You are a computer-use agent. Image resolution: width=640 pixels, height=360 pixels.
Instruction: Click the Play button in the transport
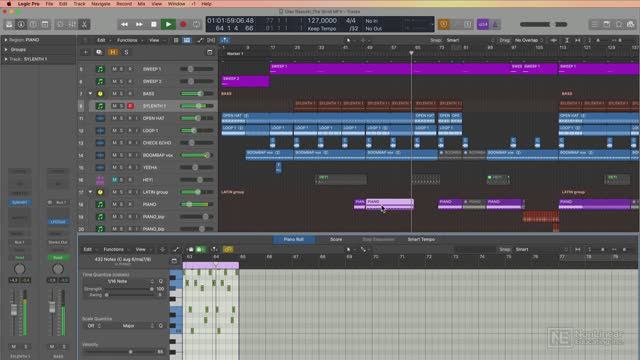click(x=168, y=24)
